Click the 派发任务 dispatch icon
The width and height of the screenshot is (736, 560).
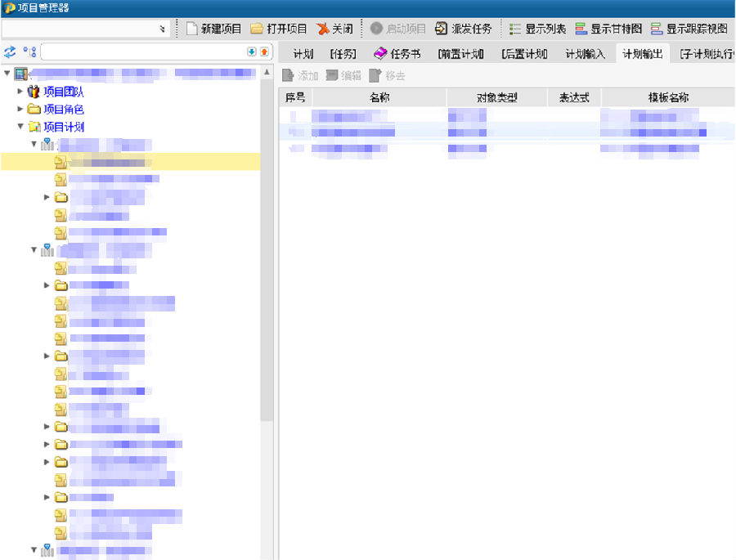click(x=442, y=28)
